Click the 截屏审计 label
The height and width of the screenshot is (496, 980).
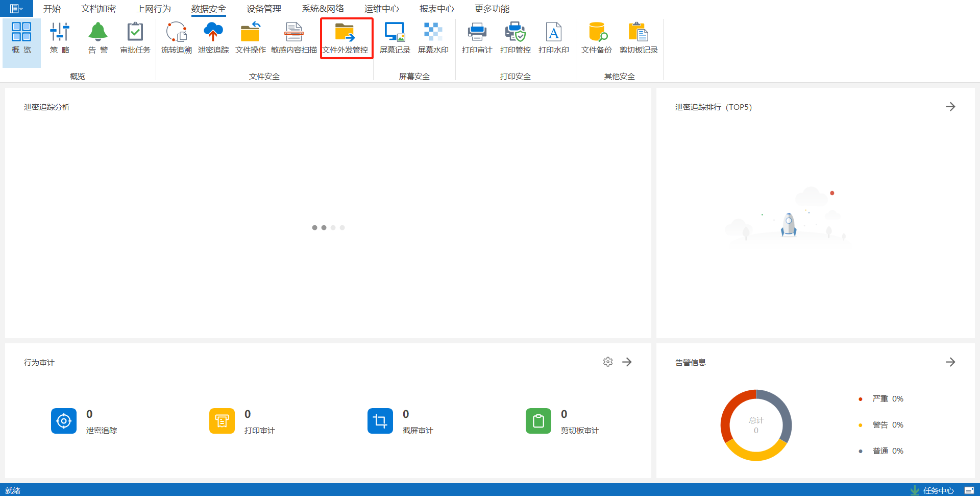coord(418,431)
